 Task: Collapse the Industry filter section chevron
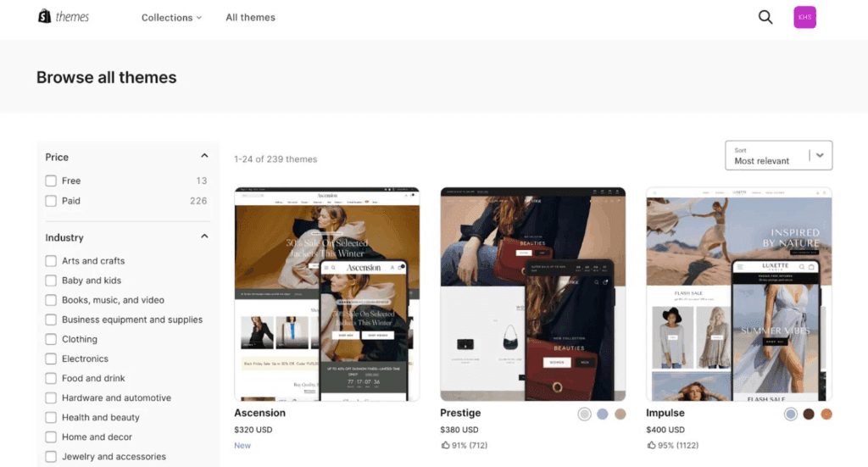204,236
